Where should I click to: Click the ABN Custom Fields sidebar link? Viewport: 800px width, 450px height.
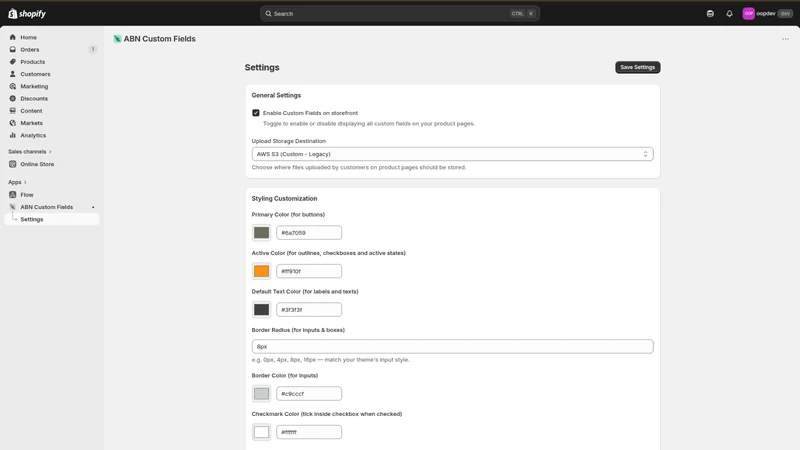(47, 207)
